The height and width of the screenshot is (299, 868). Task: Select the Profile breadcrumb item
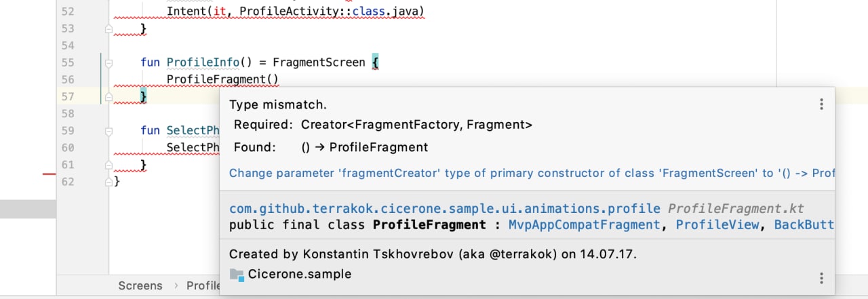click(x=202, y=286)
